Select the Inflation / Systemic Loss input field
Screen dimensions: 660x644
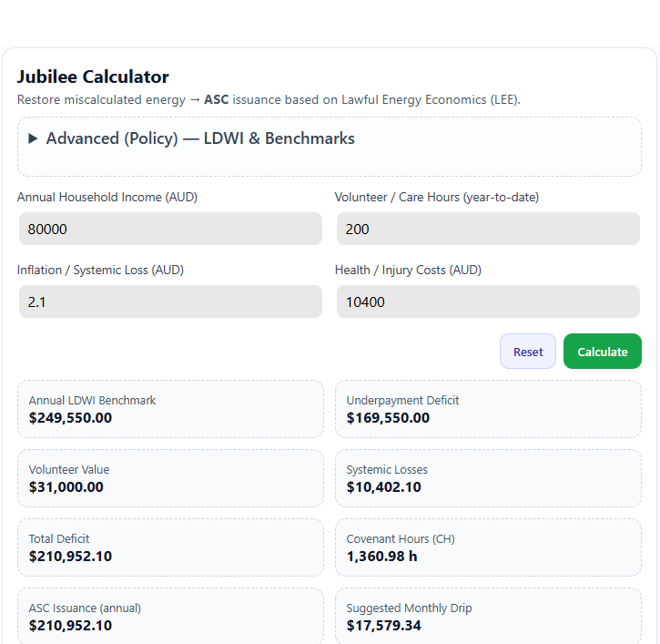170,302
